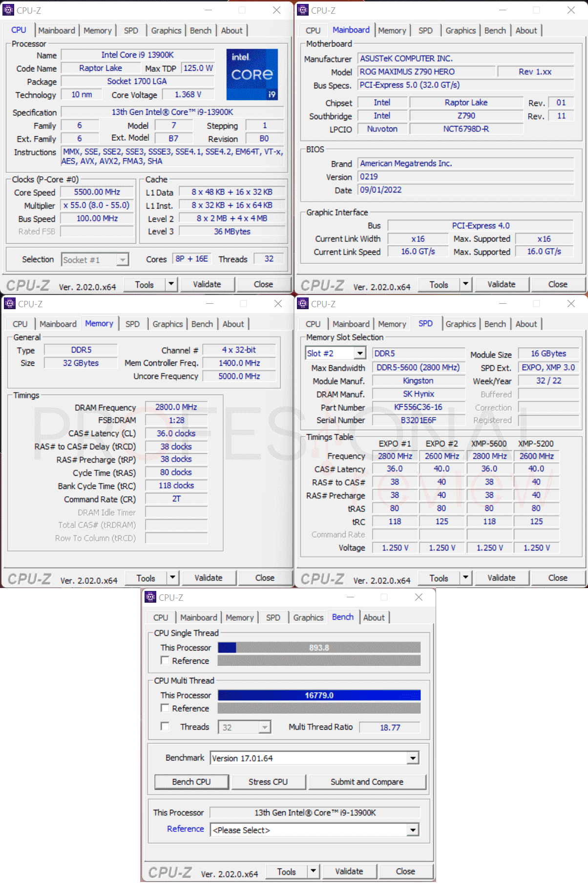
Task: Click the CPU-Z title icon in Memory window
Action: (x=9, y=303)
